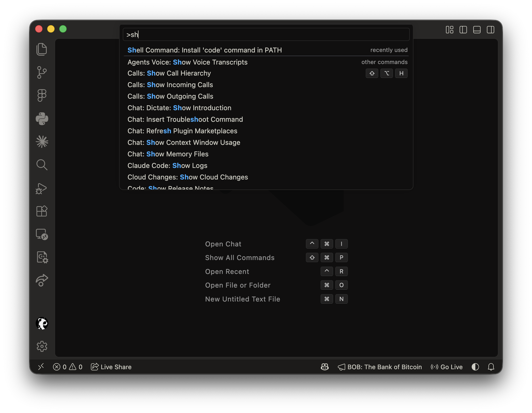The width and height of the screenshot is (532, 413).
Task: Select Chat: Show Memory Files
Action: pyautogui.click(x=266, y=154)
